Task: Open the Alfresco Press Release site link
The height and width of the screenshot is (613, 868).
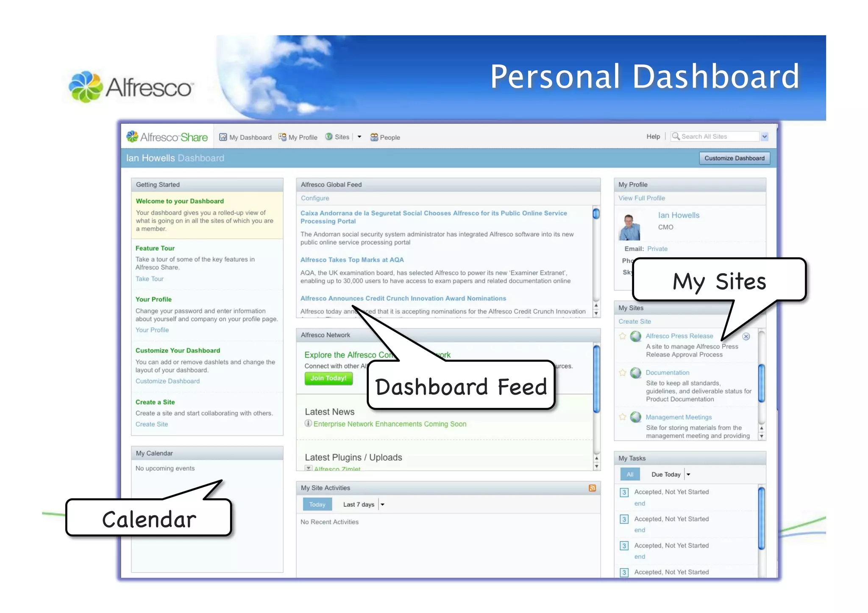Action: pyautogui.click(x=679, y=336)
